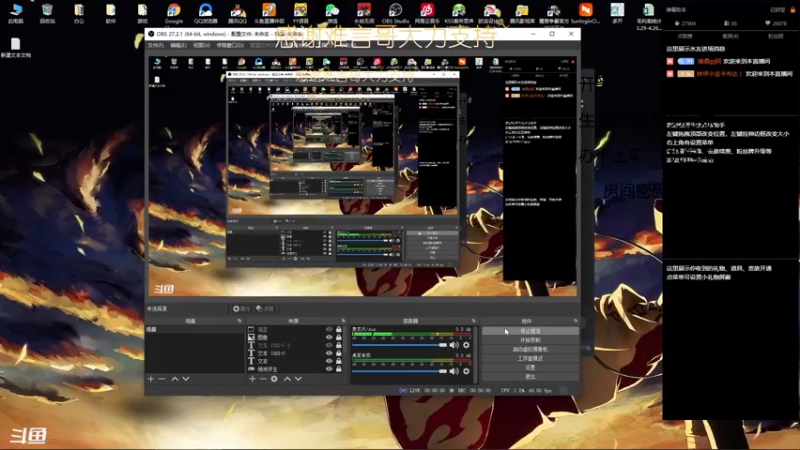Select the 文本 (GDI+) 2 source row

click(x=295, y=345)
